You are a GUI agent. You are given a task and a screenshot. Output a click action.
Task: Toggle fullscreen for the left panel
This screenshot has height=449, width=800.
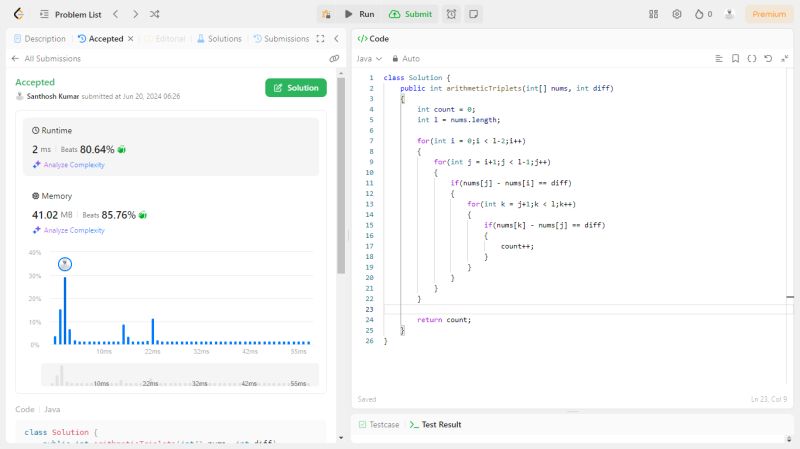point(320,39)
